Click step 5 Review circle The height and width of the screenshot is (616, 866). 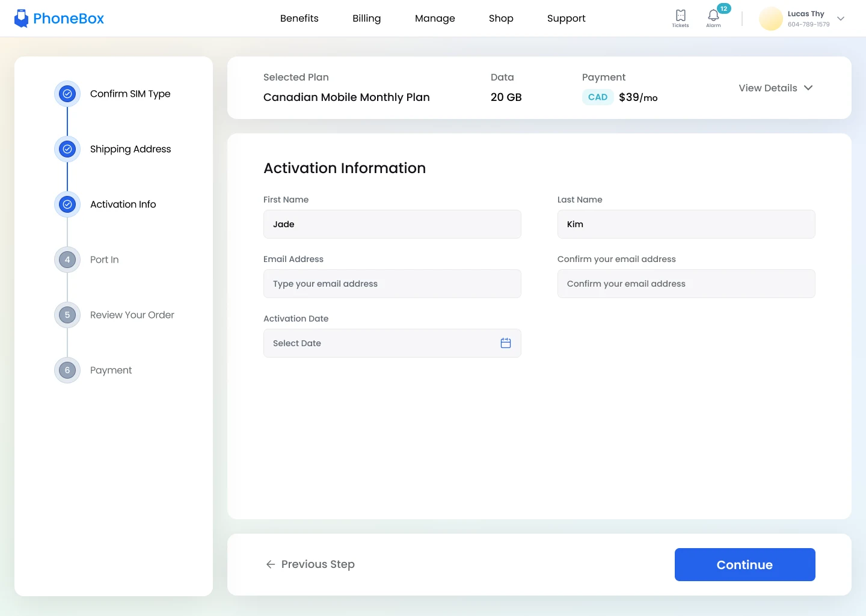[67, 315]
